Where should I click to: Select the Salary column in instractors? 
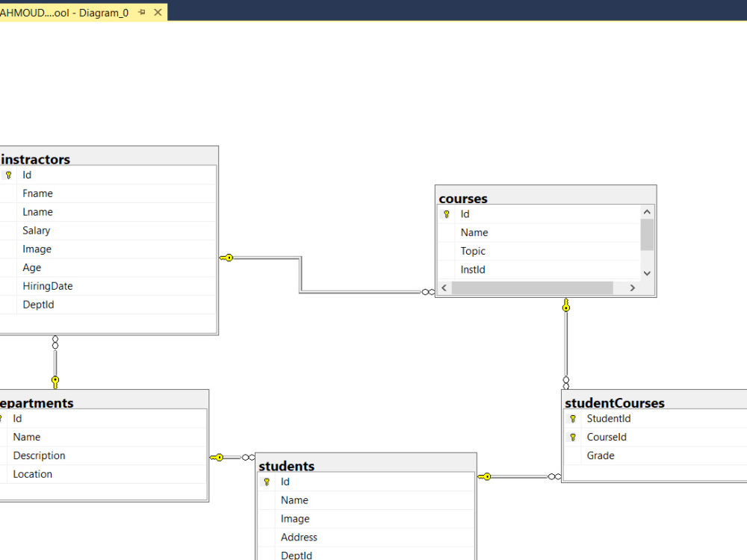pos(108,231)
